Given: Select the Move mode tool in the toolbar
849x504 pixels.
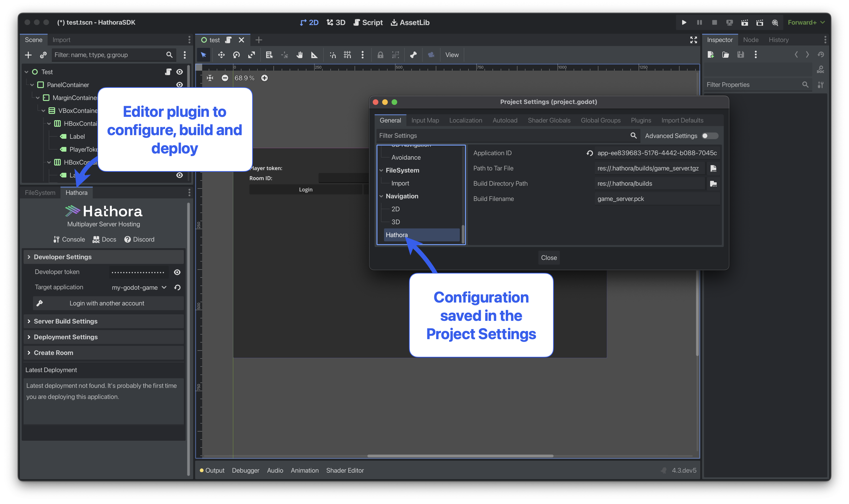Looking at the screenshot, I should pyautogui.click(x=221, y=55).
